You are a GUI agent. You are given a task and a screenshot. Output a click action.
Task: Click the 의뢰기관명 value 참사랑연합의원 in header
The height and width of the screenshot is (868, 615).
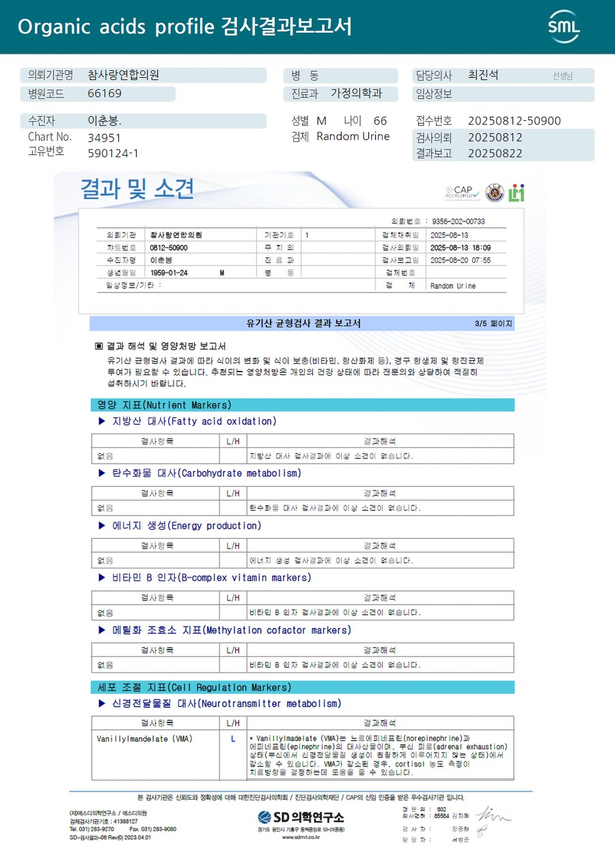(x=124, y=75)
